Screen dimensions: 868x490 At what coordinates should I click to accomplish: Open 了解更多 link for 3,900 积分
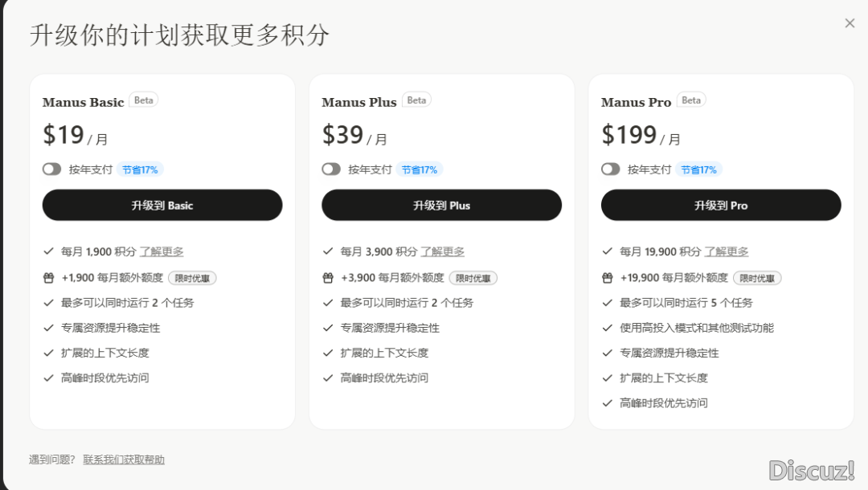pyautogui.click(x=443, y=251)
